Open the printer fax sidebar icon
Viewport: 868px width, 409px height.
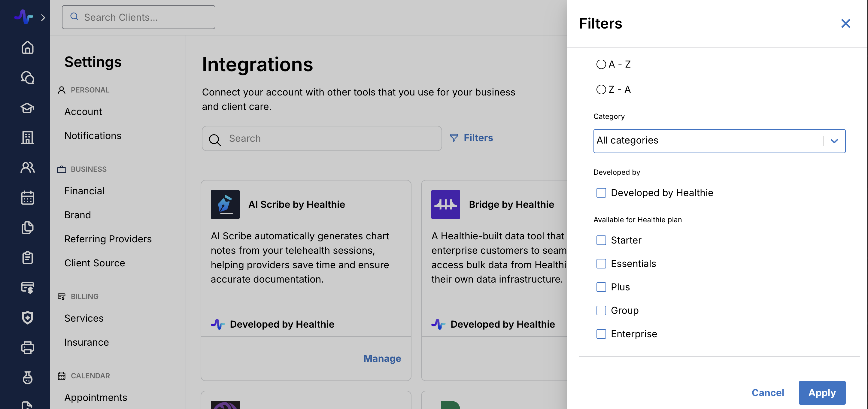point(27,347)
